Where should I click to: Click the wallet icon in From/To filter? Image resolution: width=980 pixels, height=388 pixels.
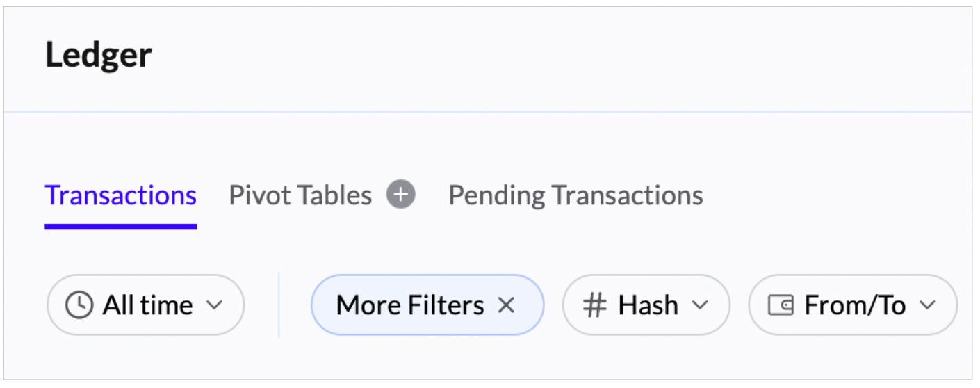(781, 305)
